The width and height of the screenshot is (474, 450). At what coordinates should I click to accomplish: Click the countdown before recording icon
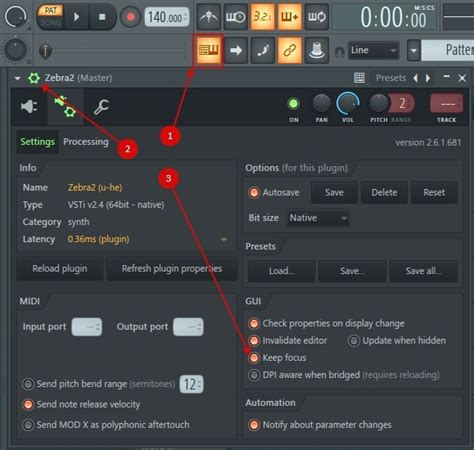pos(262,17)
